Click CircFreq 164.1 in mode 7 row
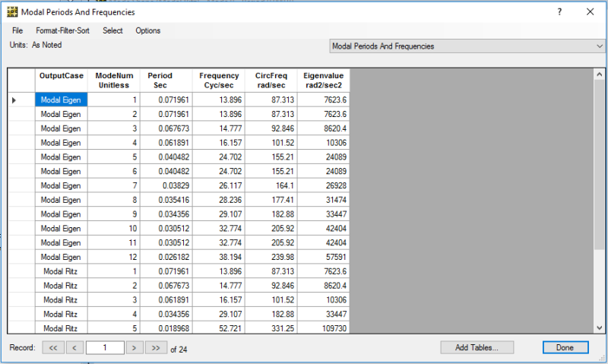 [271, 185]
